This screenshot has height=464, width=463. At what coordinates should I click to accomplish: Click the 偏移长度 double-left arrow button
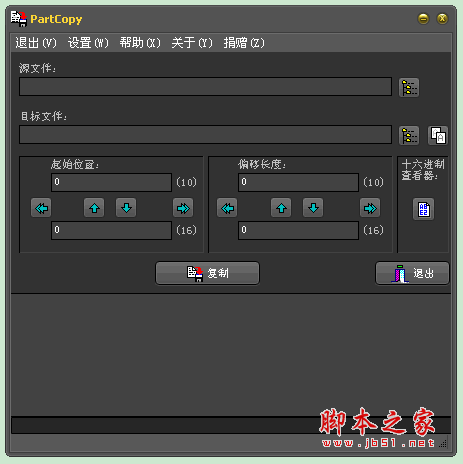227,208
